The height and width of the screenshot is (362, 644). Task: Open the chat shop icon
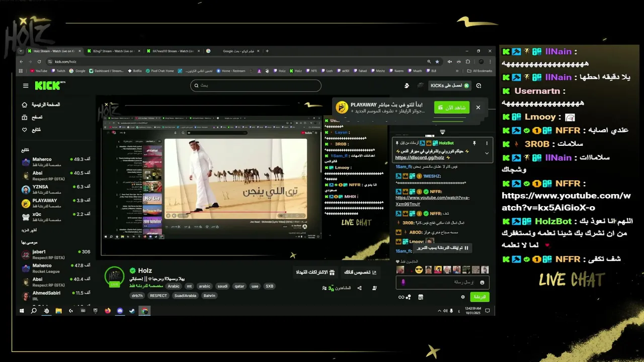pyautogui.click(x=421, y=297)
